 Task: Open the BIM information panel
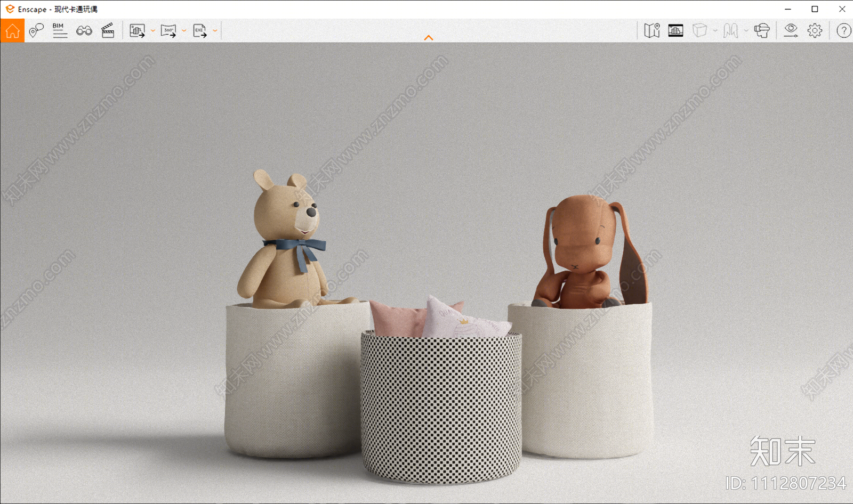coord(60,31)
